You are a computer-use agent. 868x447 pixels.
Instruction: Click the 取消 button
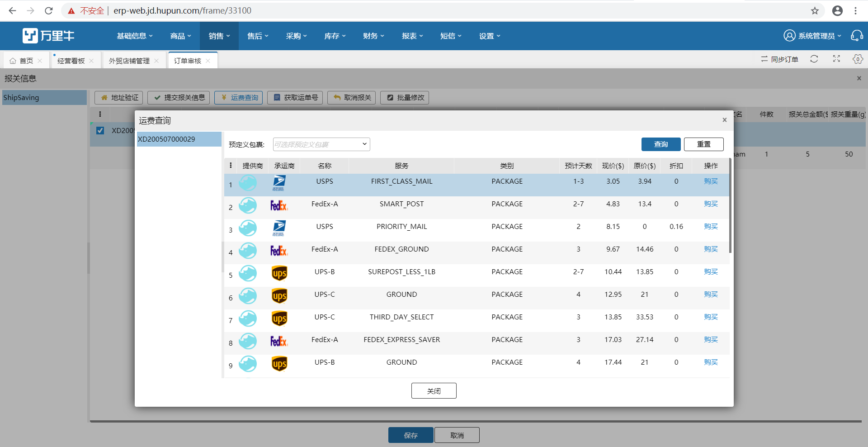457,435
